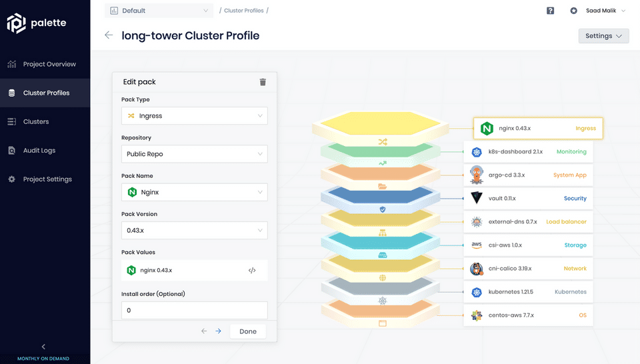Click the palette logo icon
The width and height of the screenshot is (640, 364).
pos(16,23)
